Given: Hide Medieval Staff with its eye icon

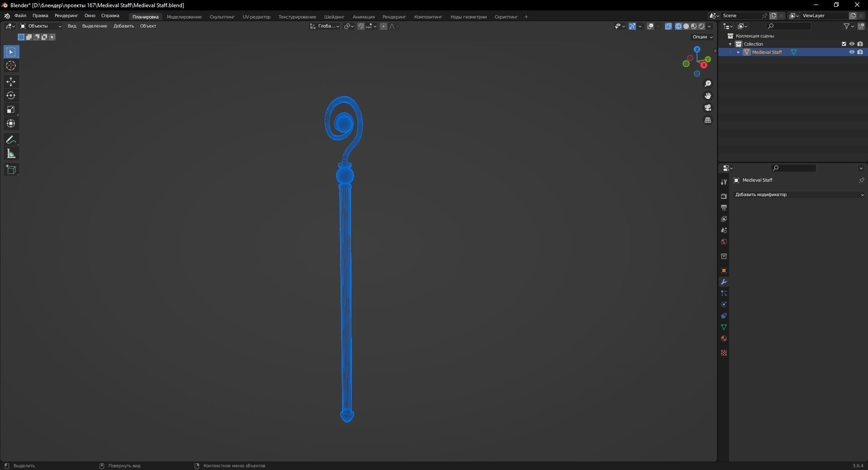Looking at the screenshot, I should click(x=852, y=52).
